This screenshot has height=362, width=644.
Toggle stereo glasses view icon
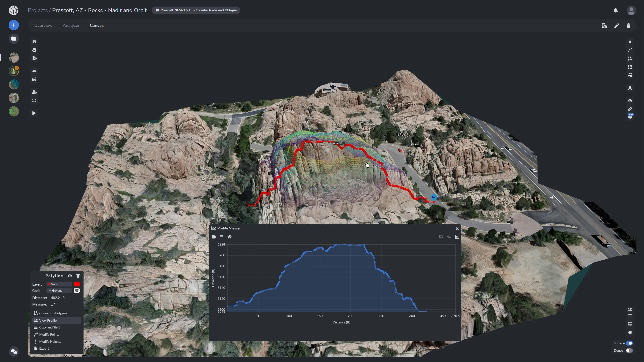[34, 79]
